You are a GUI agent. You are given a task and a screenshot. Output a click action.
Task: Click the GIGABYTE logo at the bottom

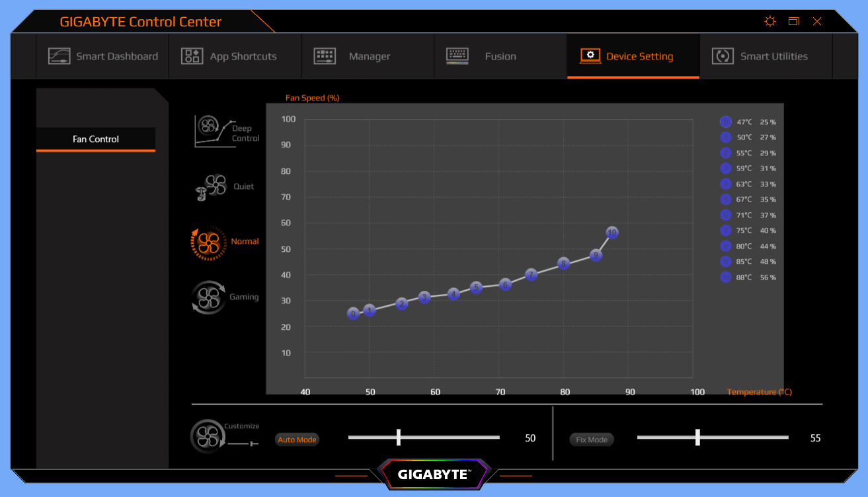click(x=434, y=475)
